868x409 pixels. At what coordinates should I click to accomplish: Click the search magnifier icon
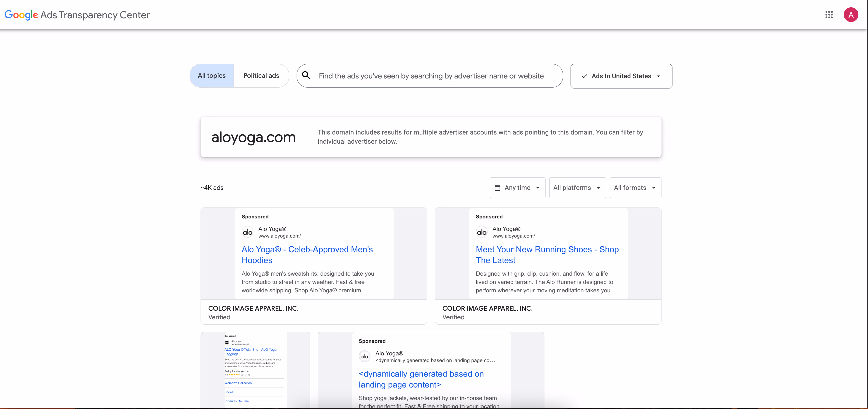pyautogui.click(x=306, y=75)
